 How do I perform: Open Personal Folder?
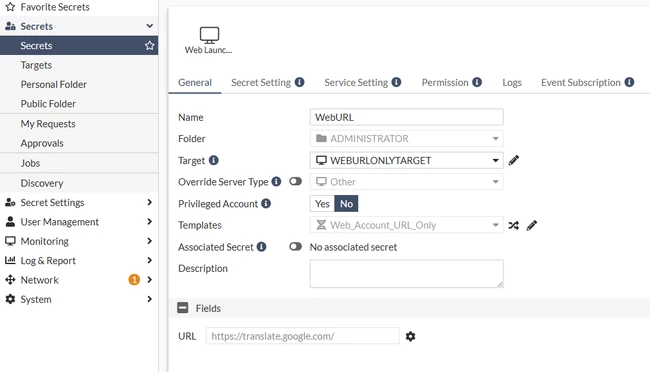(79, 84)
